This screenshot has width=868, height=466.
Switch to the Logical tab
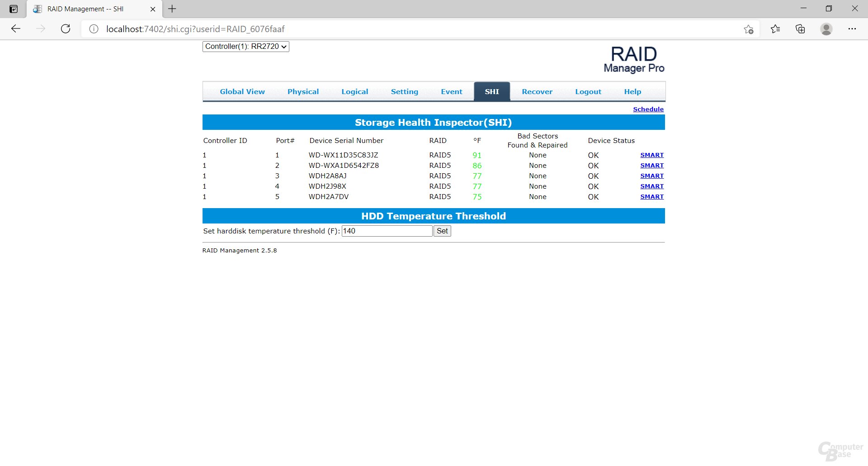click(x=354, y=91)
